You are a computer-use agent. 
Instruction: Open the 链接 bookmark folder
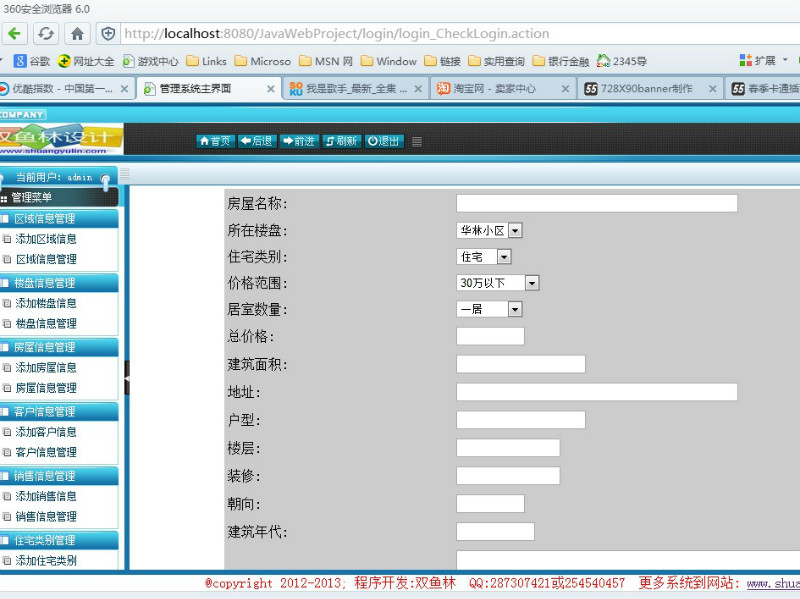tap(442, 61)
